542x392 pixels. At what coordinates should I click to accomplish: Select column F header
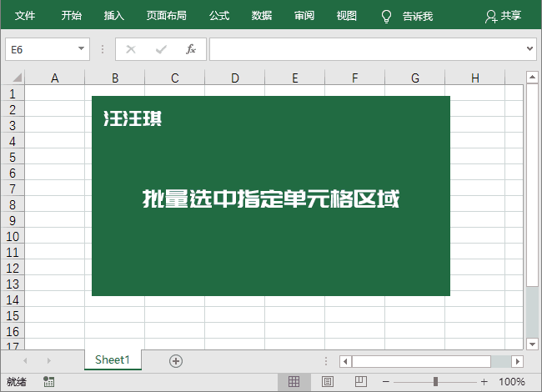click(x=355, y=78)
